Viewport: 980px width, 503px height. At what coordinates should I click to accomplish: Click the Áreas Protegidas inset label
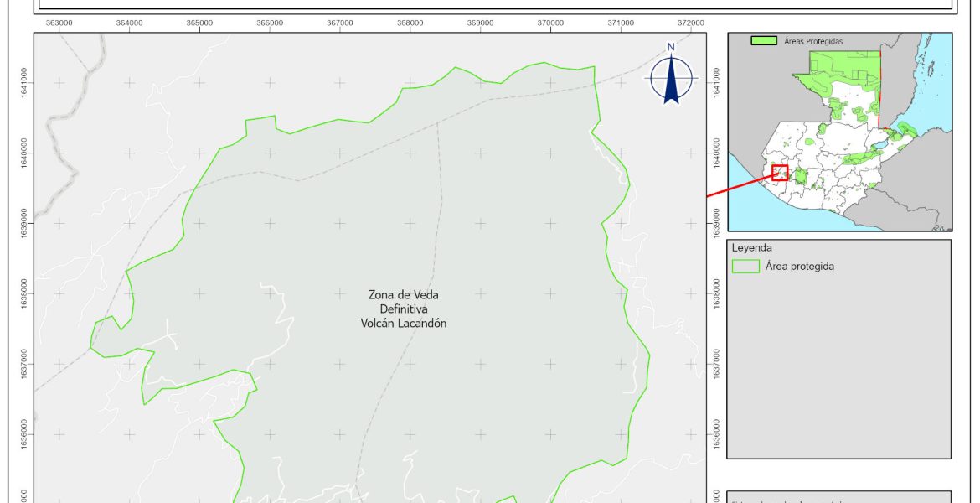(812, 40)
